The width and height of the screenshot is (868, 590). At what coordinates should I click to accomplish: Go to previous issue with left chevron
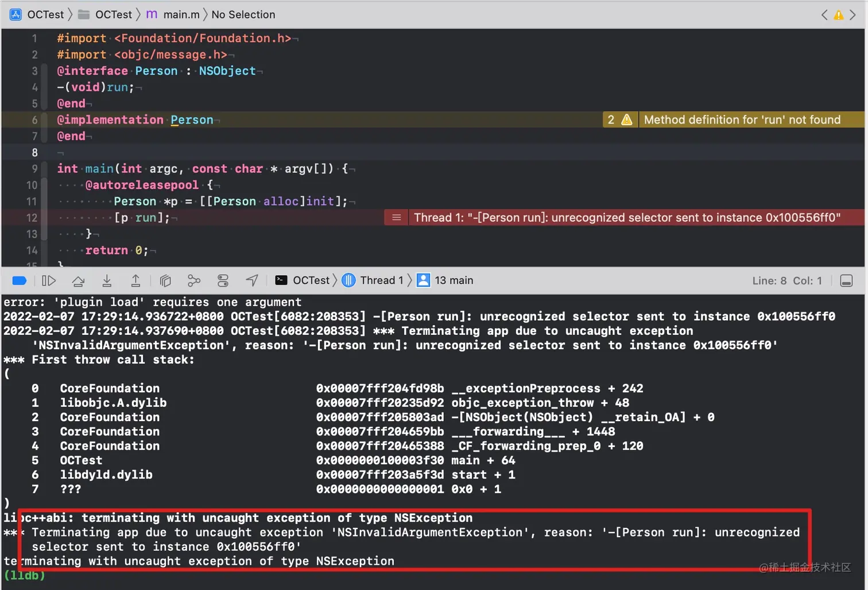[x=824, y=15]
